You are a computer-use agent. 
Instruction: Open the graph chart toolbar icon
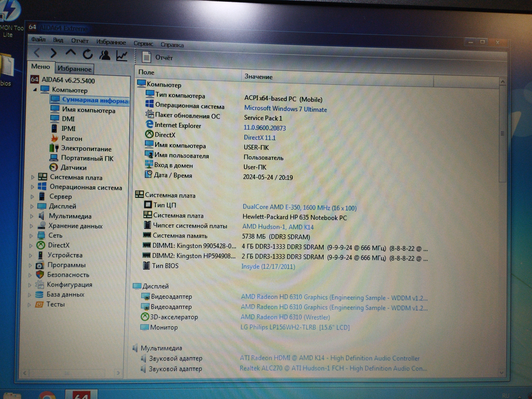pyautogui.click(x=122, y=56)
